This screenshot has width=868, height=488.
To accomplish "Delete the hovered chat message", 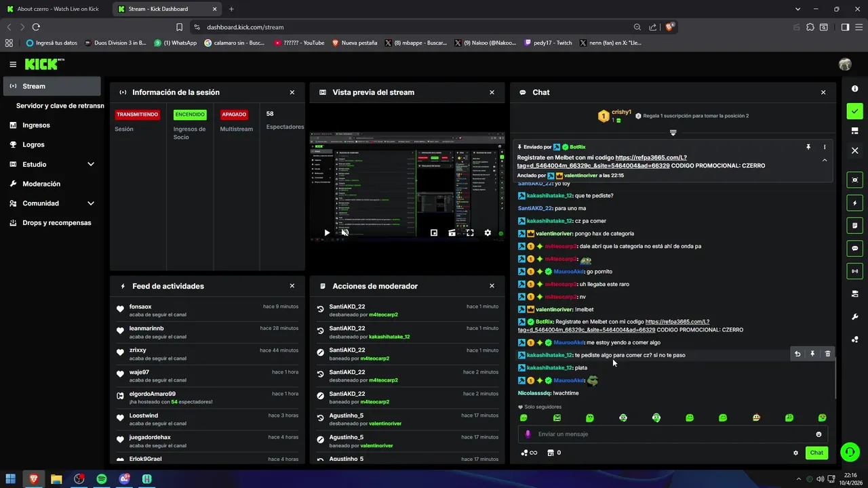I will (827, 354).
